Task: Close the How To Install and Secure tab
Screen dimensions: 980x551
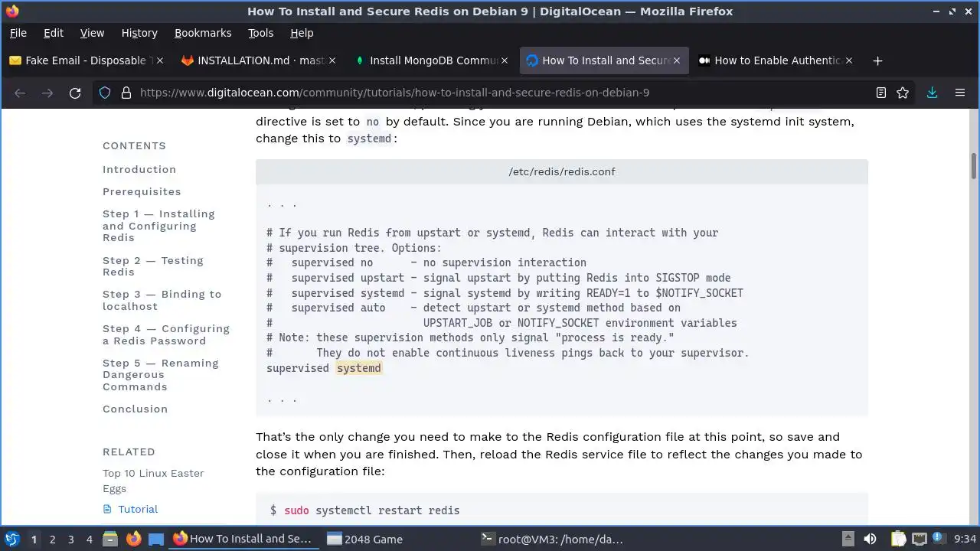Action: [676, 60]
